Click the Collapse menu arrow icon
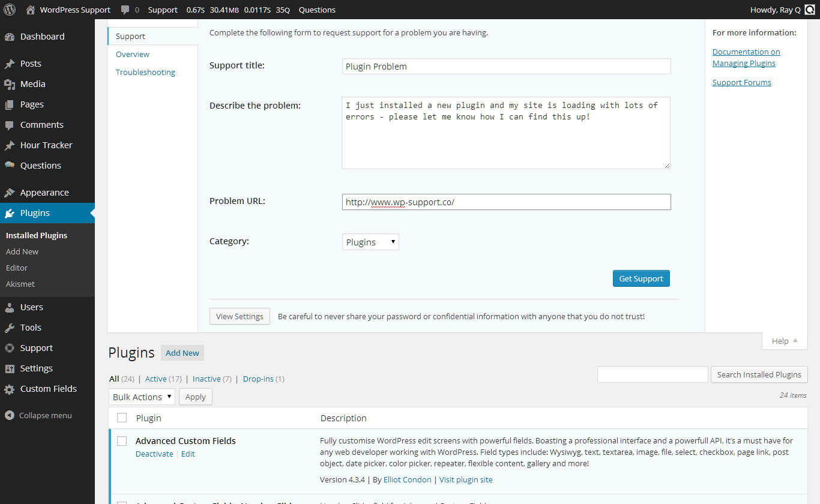820x504 pixels. (x=10, y=415)
